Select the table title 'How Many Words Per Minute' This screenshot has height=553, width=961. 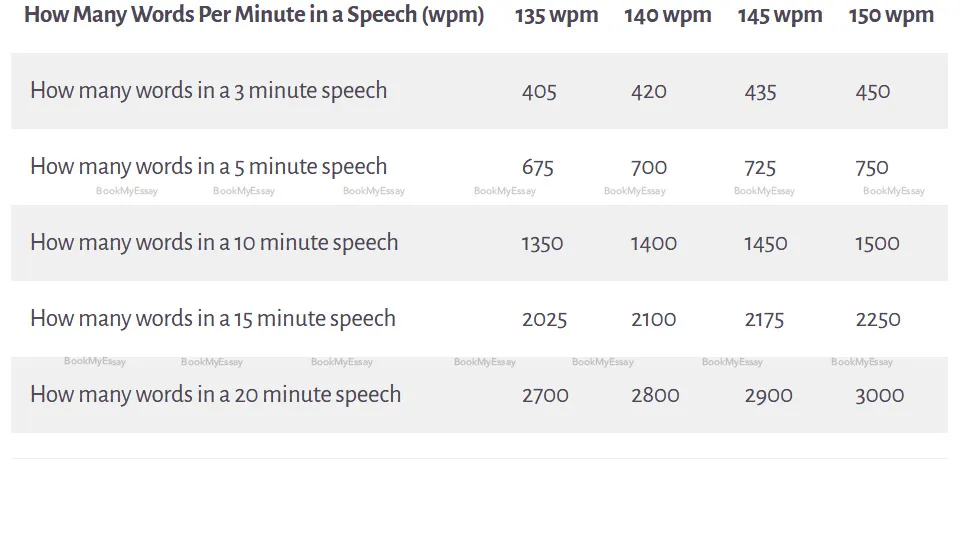click(254, 16)
